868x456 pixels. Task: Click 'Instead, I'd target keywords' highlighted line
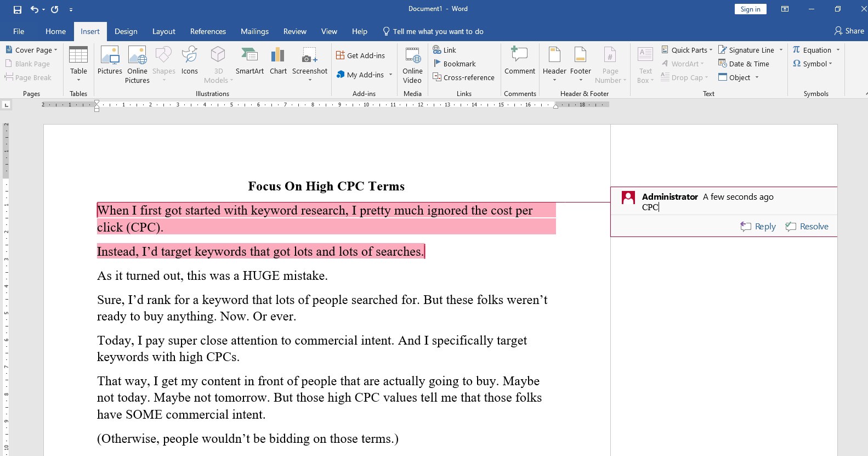[x=260, y=251]
